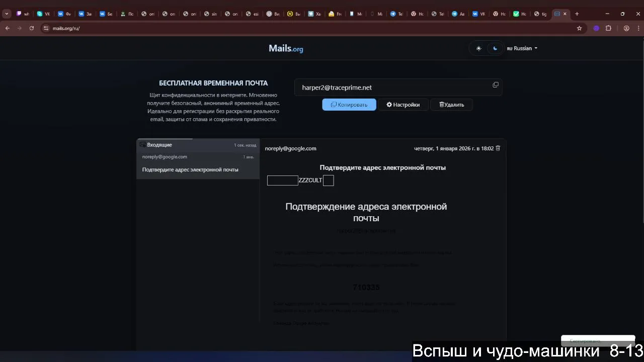Screen dimensions: 644x362
Task: Click the verification code 710335
Action: click(366, 287)
